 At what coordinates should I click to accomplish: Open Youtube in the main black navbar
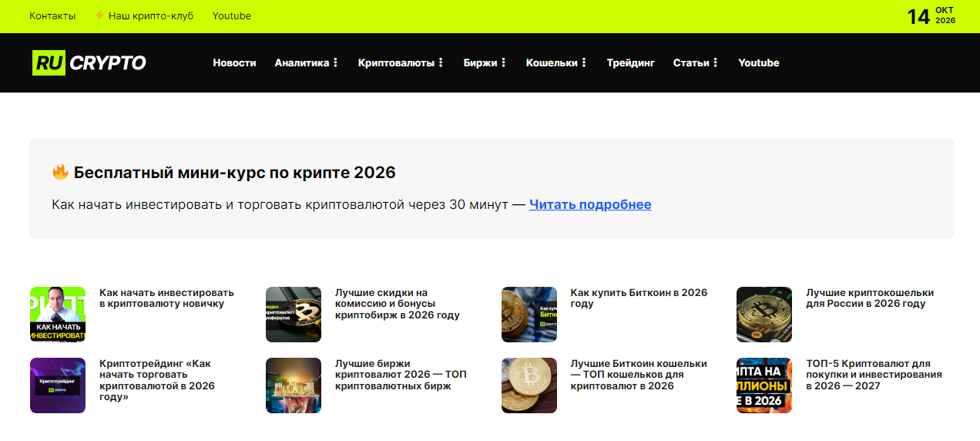coord(759,62)
